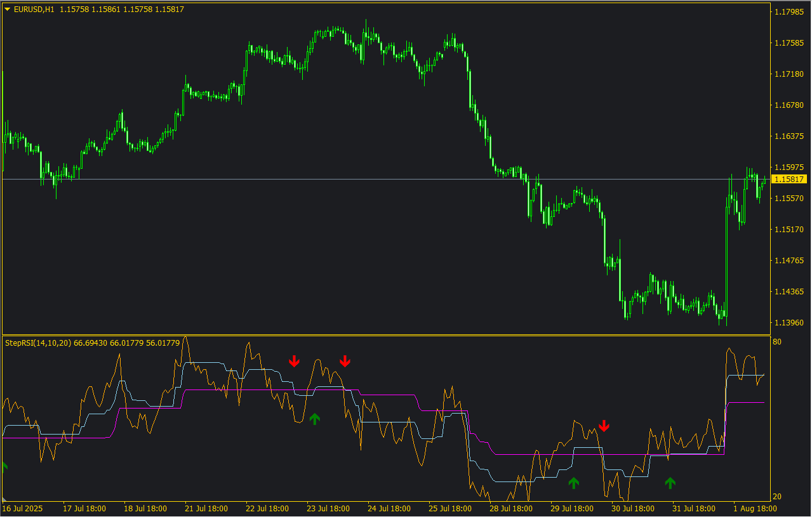812x517 pixels.
Task: Click the 1.16375 price scale label
Action: [788, 136]
